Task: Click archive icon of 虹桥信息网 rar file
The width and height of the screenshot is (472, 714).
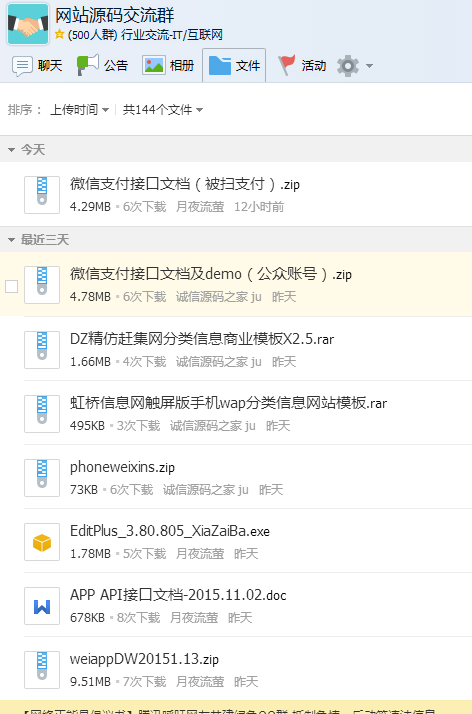Action: (x=42, y=413)
